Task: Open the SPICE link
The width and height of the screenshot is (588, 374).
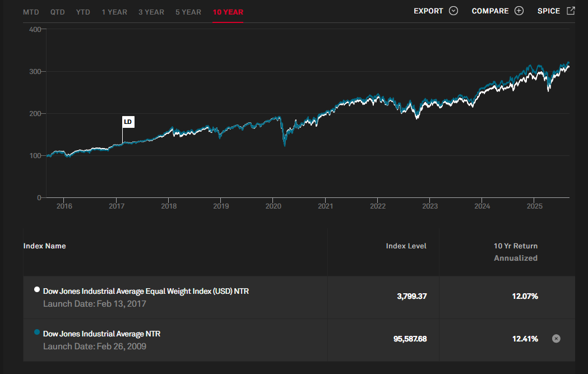Action: pyautogui.click(x=548, y=11)
